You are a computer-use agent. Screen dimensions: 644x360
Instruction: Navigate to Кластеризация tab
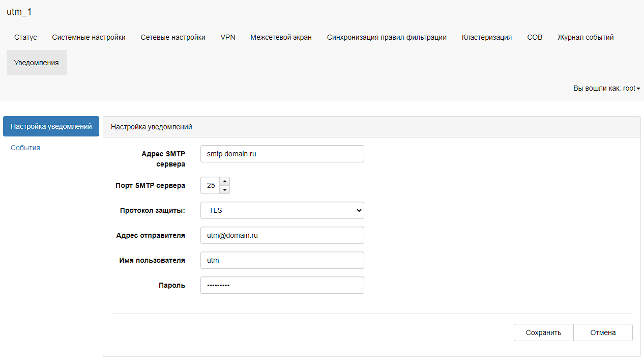[487, 37]
